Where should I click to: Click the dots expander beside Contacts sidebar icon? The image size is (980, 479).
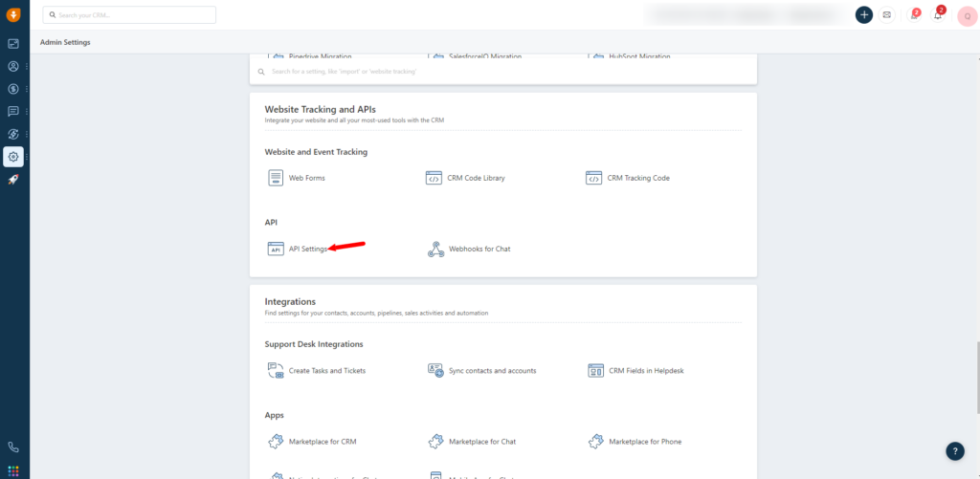27,66
